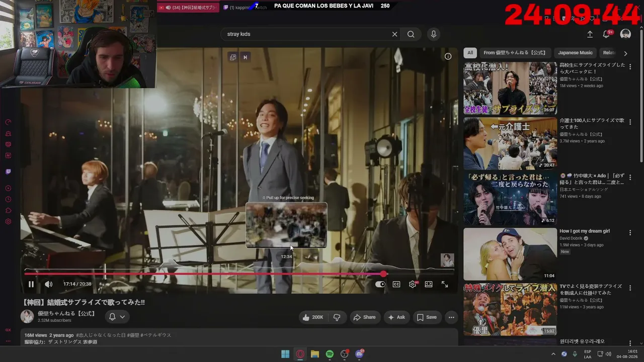The image size is (644, 362).
Task: Dislike the video
Action: 337,317
